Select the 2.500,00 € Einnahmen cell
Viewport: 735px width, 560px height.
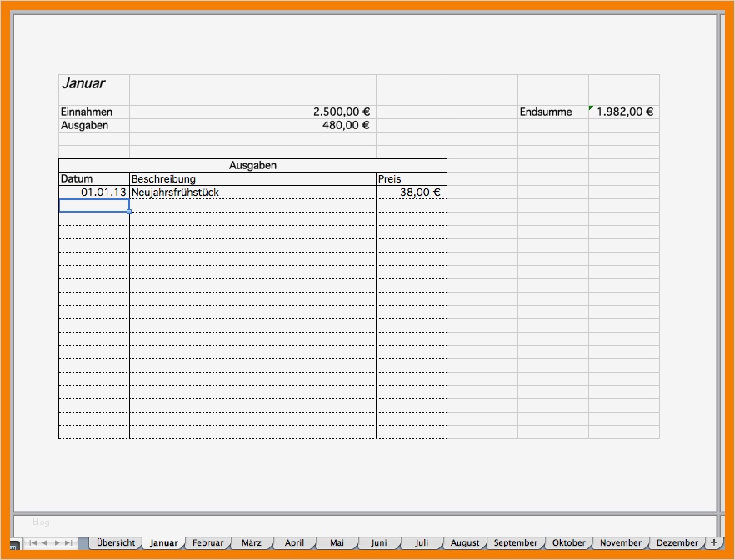coord(250,111)
